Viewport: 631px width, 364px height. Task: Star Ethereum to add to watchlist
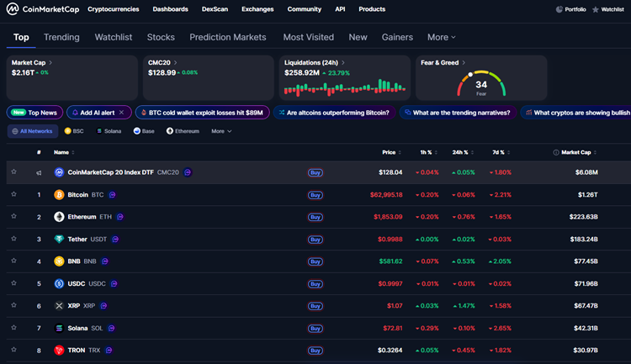(x=13, y=216)
